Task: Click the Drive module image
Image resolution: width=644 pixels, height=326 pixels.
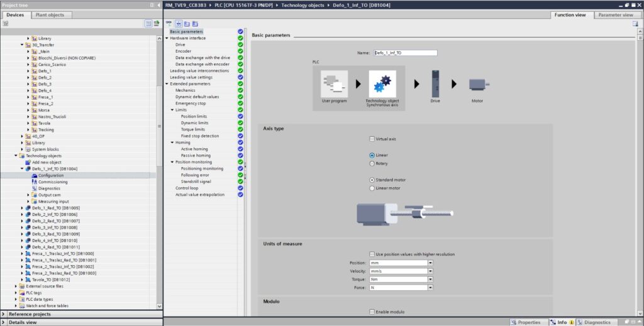Action: (435, 84)
